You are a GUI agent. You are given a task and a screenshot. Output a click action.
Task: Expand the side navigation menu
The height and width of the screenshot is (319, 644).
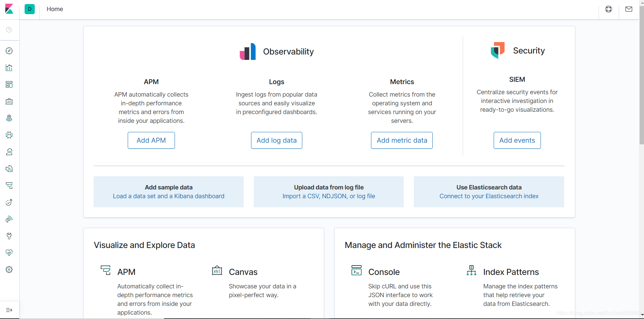coord(9,310)
